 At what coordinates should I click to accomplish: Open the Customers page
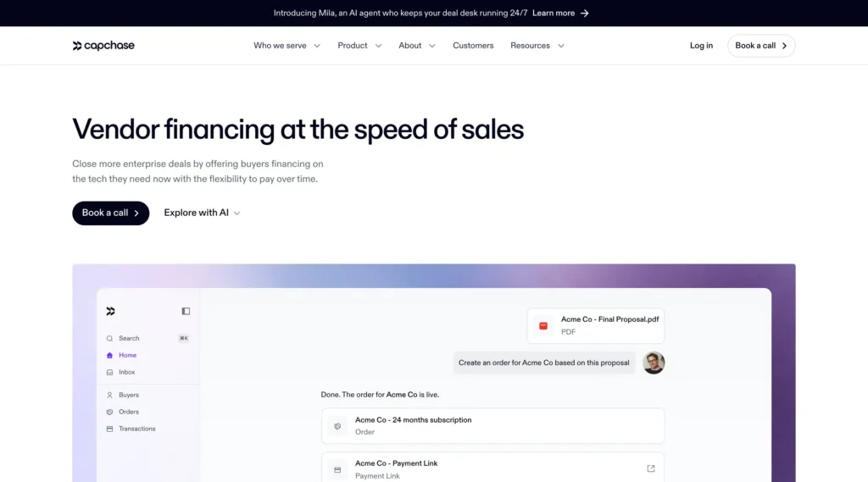(473, 46)
